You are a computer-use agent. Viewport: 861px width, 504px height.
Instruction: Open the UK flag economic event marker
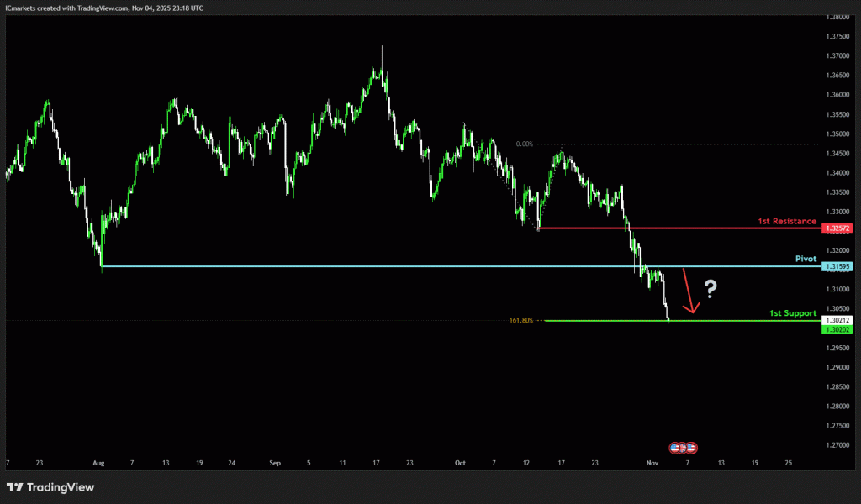tap(683, 448)
